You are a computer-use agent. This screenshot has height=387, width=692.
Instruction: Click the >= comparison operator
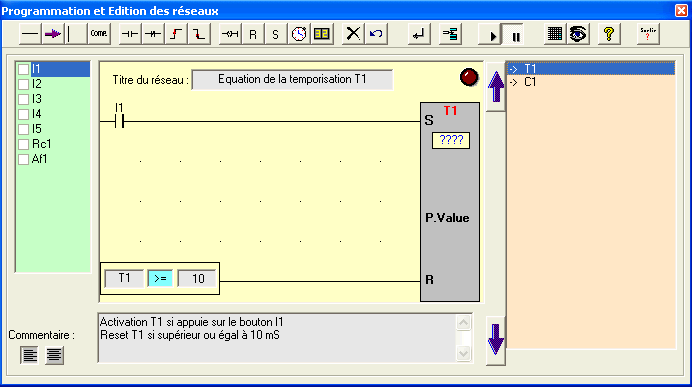tap(160, 278)
